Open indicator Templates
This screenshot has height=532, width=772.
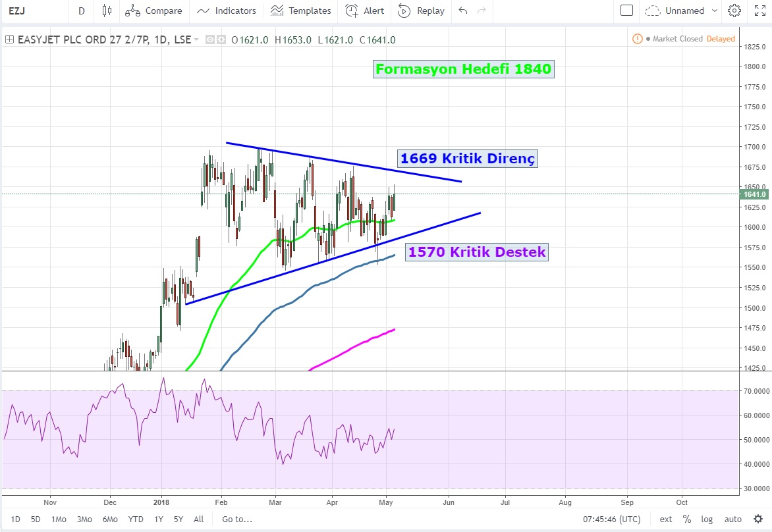click(301, 11)
